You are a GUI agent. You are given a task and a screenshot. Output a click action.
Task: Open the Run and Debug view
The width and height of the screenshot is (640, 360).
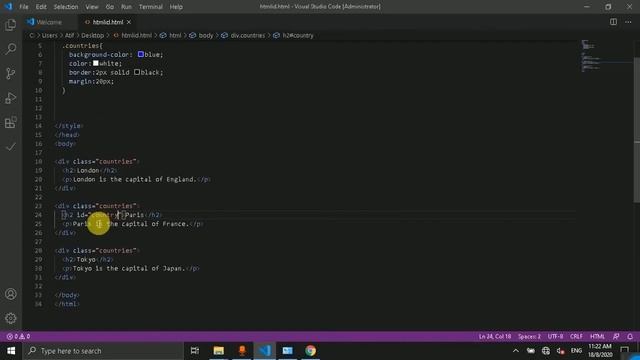(11, 98)
